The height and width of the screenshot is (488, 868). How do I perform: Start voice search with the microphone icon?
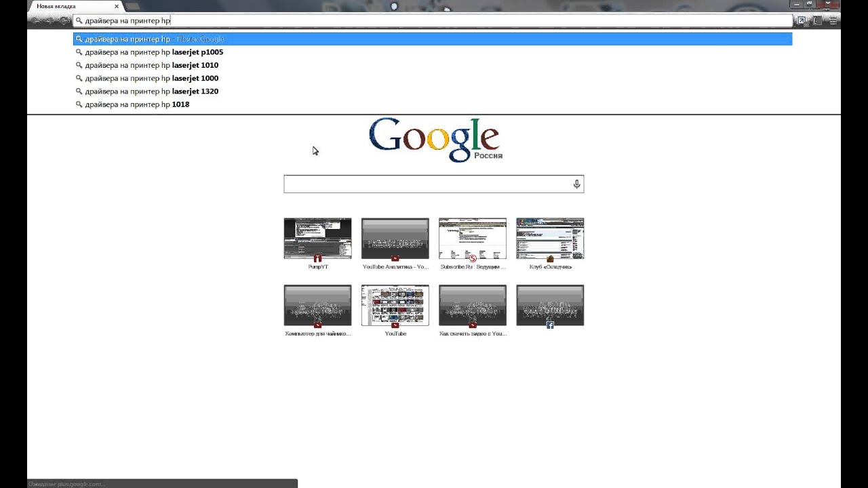577,184
